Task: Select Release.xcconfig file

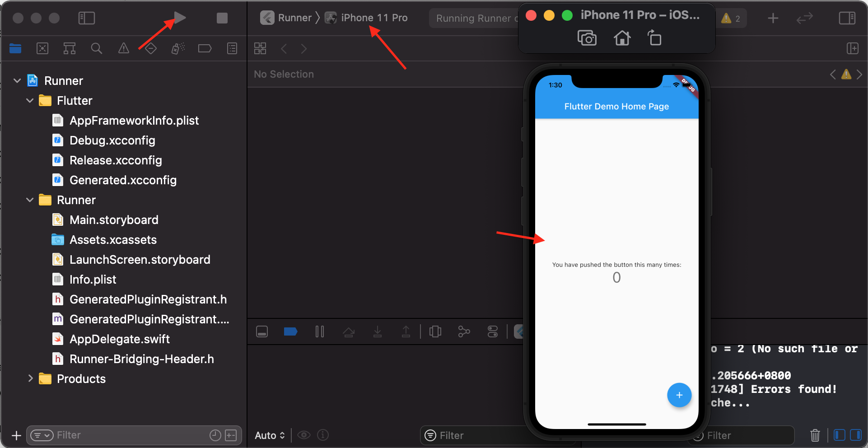Action: [x=116, y=160]
